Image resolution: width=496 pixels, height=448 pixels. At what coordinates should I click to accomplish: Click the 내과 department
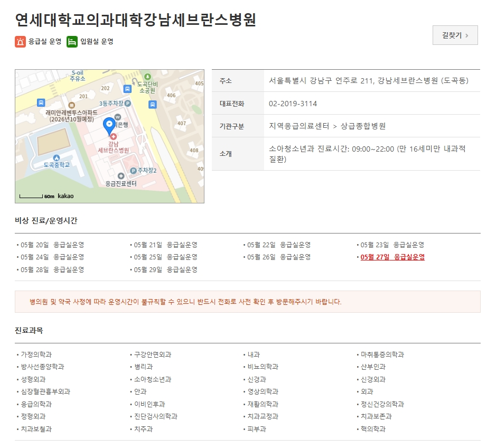pos(254,354)
